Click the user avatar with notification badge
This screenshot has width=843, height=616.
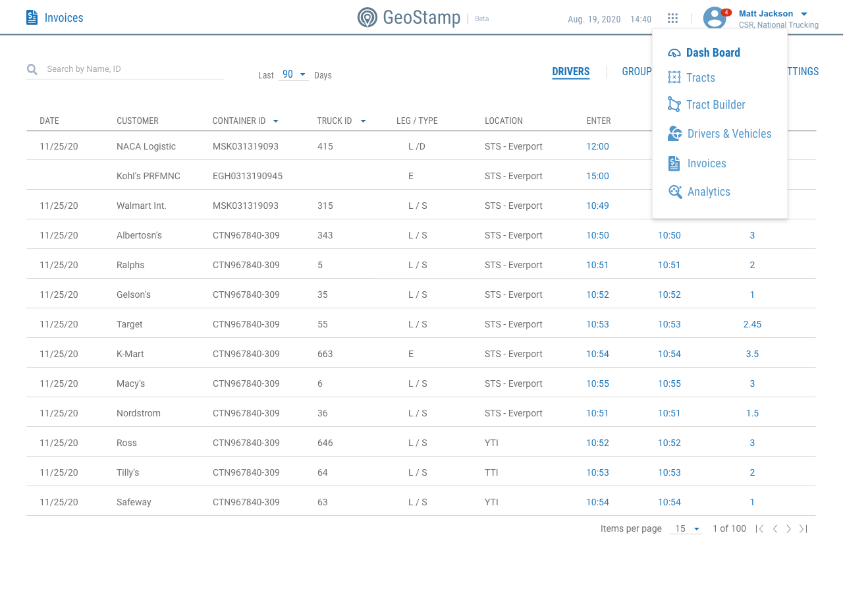715,18
